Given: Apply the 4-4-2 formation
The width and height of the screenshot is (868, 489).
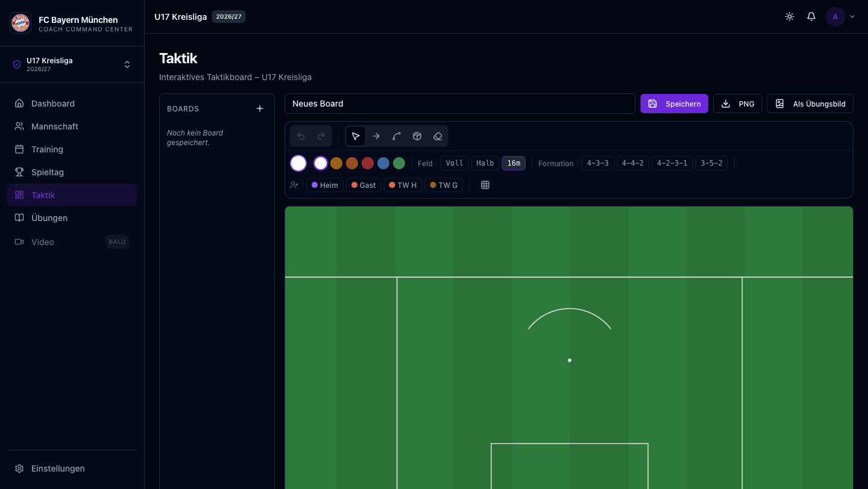Looking at the screenshot, I should [x=633, y=163].
